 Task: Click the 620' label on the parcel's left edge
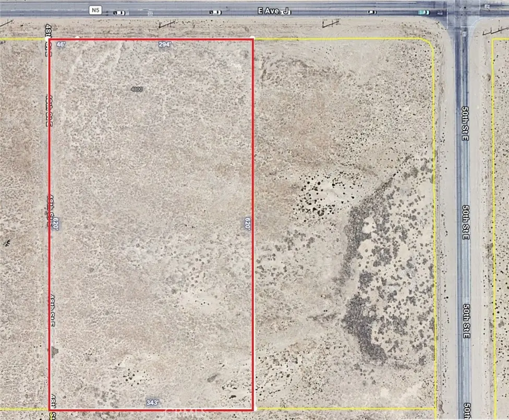point(56,224)
